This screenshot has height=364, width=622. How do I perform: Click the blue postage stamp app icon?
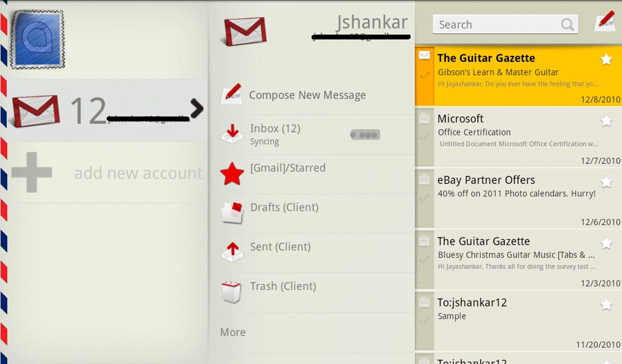point(37,40)
